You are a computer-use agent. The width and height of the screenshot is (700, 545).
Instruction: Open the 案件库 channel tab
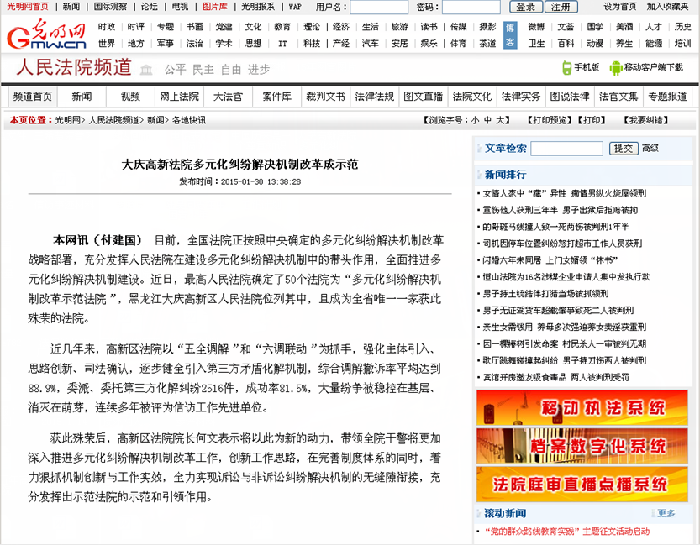click(x=277, y=97)
